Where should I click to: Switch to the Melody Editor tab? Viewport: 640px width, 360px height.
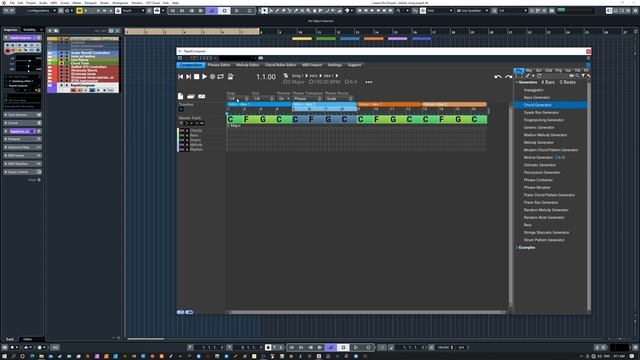pos(247,65)
